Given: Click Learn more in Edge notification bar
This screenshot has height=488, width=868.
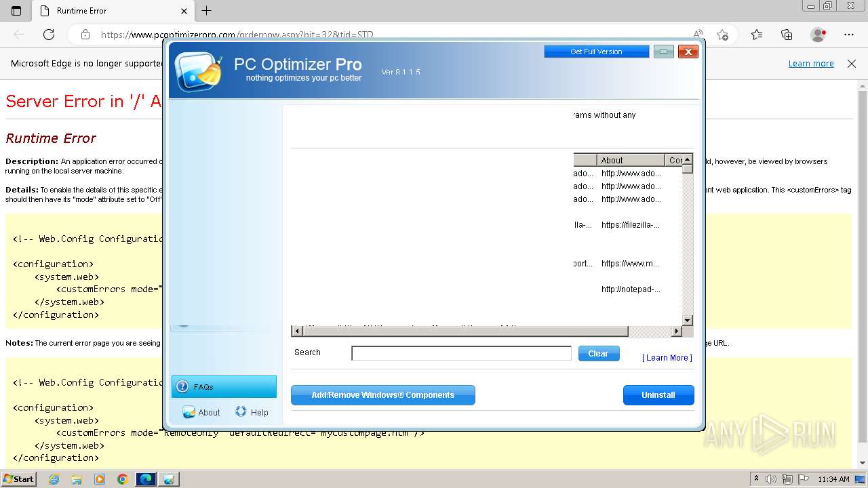Looking at the screenshot, I should point(811,64).
